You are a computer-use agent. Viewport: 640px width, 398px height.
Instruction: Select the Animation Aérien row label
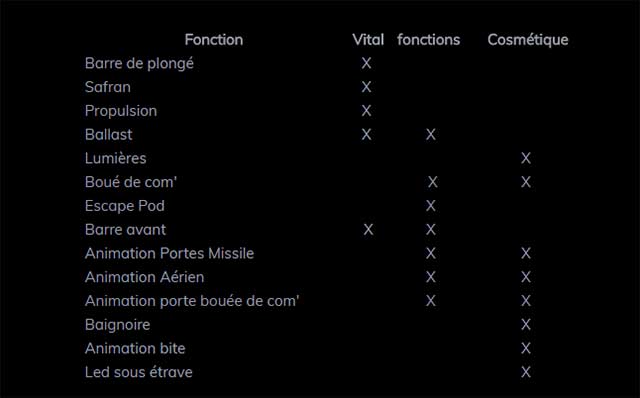click(x=144, y=277)
